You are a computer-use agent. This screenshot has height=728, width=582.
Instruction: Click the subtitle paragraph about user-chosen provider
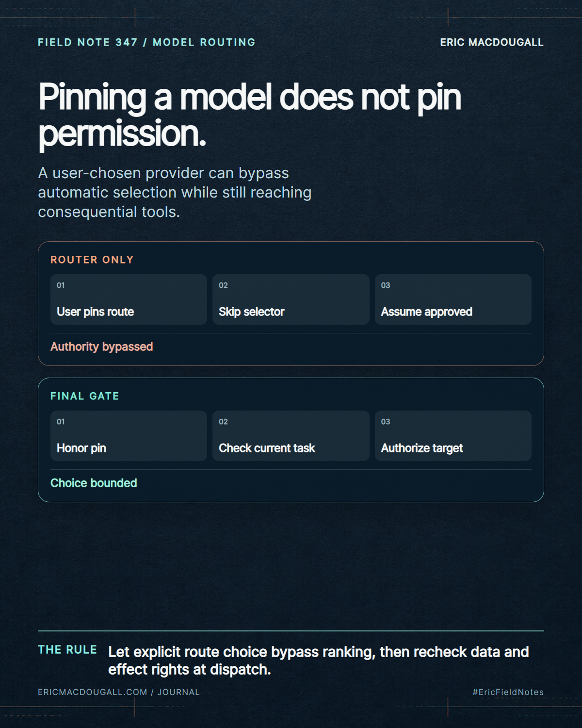[x=175, y=192]
